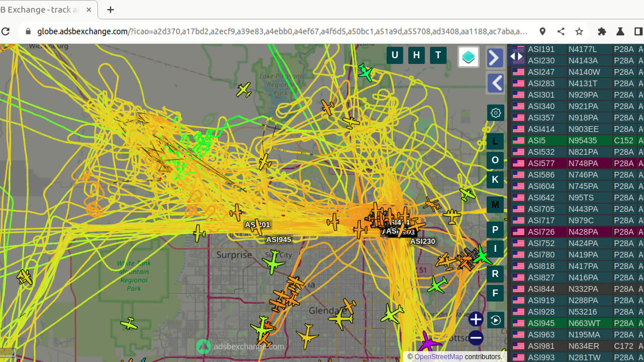Viewport: 644px width, 362px height.
Task: Select green aircraft at top of map
Action: coord(366,72)
